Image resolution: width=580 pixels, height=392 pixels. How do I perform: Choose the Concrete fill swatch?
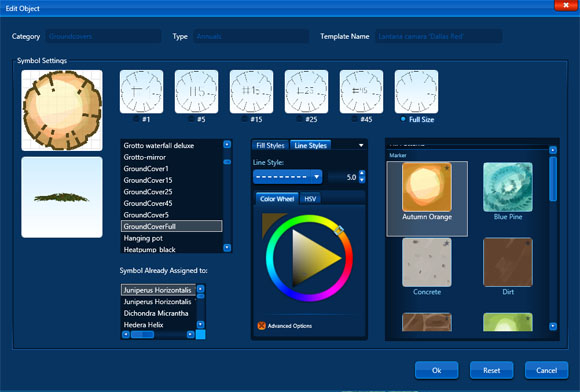tap(427, 267)
